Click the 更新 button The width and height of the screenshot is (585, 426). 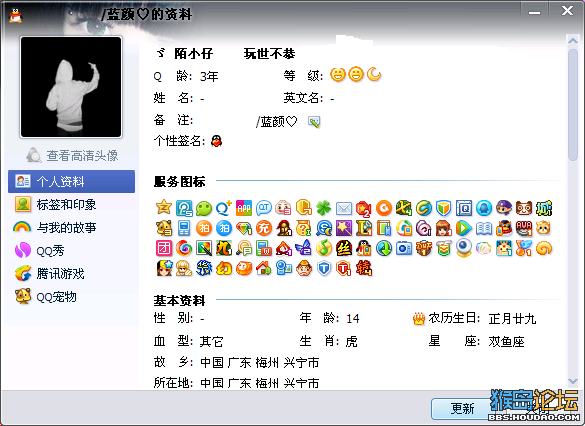[x=462, y=409]
